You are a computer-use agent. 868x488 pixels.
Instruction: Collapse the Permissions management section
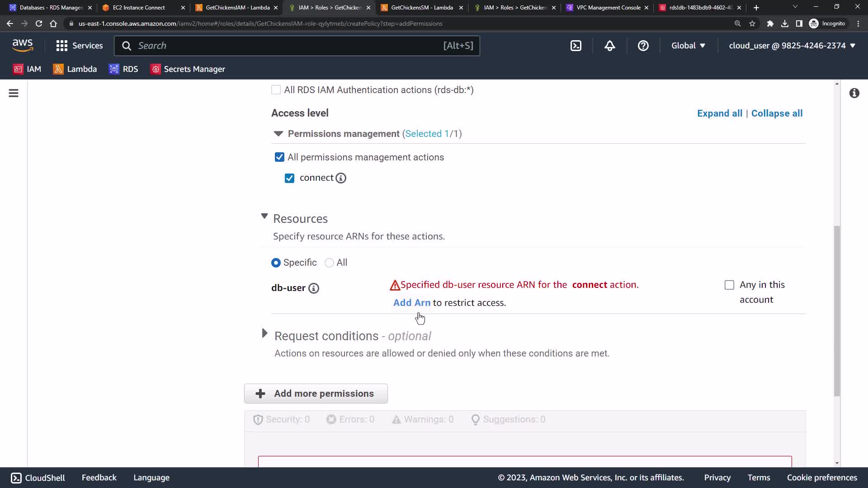point(278,134)
